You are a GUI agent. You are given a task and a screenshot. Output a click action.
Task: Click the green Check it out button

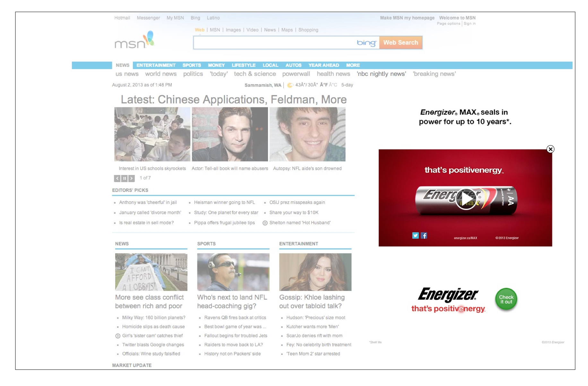pos(506,299)
